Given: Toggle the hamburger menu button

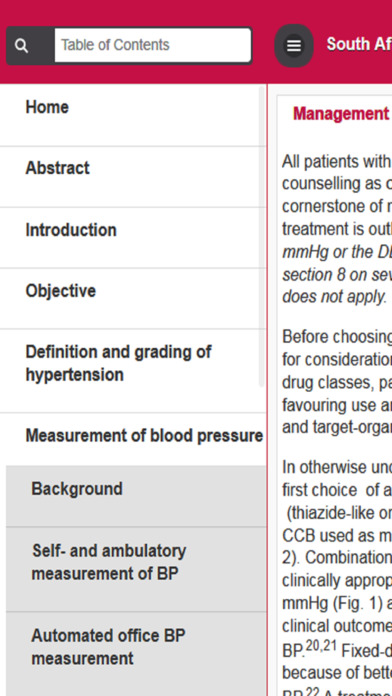Looking at the screenshot, I should [294, 46].
